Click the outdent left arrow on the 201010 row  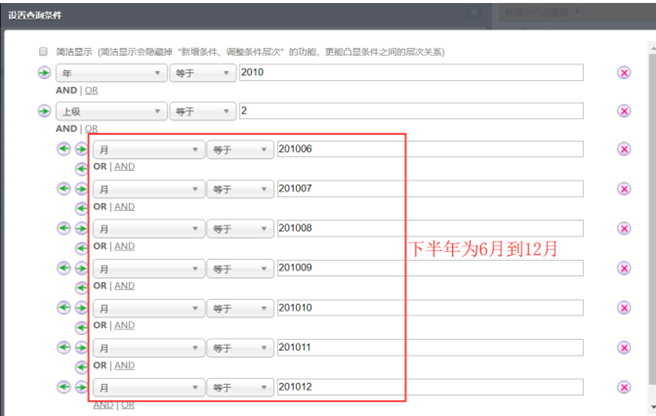[64, 308]
